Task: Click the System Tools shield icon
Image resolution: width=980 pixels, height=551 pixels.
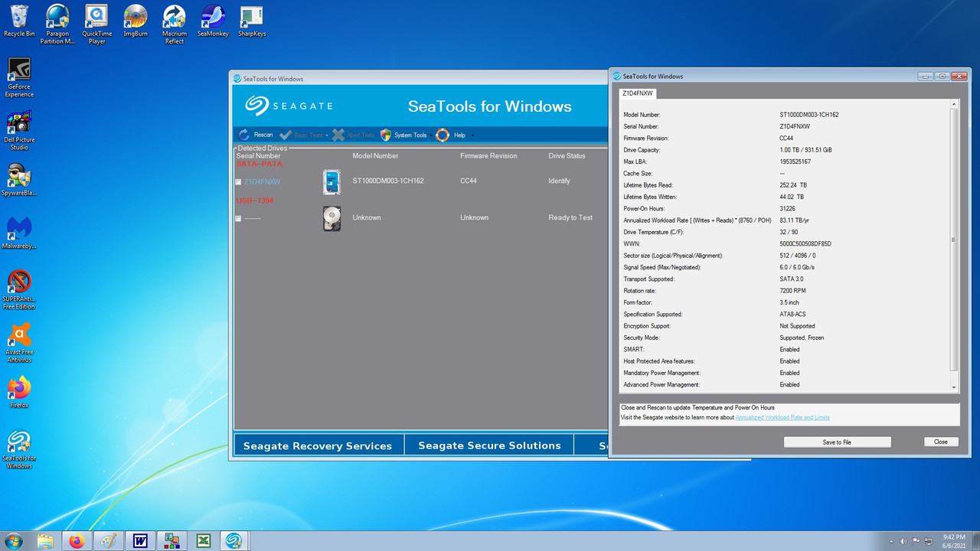Action: tap(386, 135)
